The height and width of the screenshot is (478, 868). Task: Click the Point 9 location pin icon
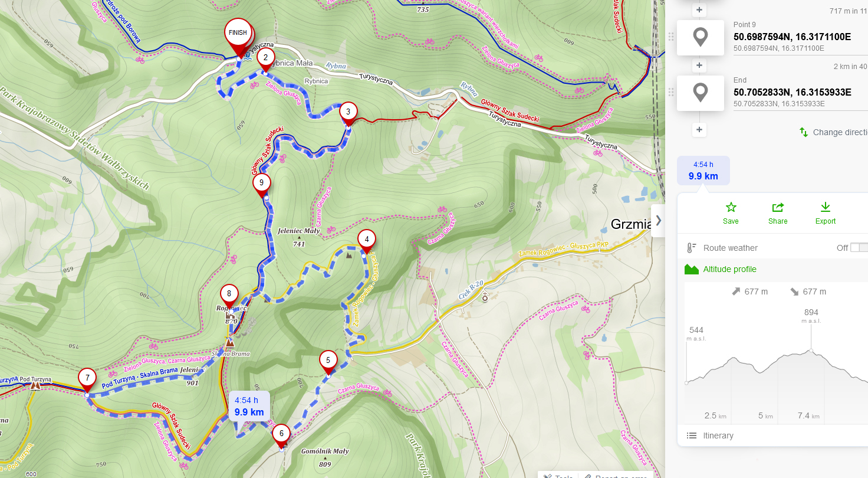coord(701,38)
